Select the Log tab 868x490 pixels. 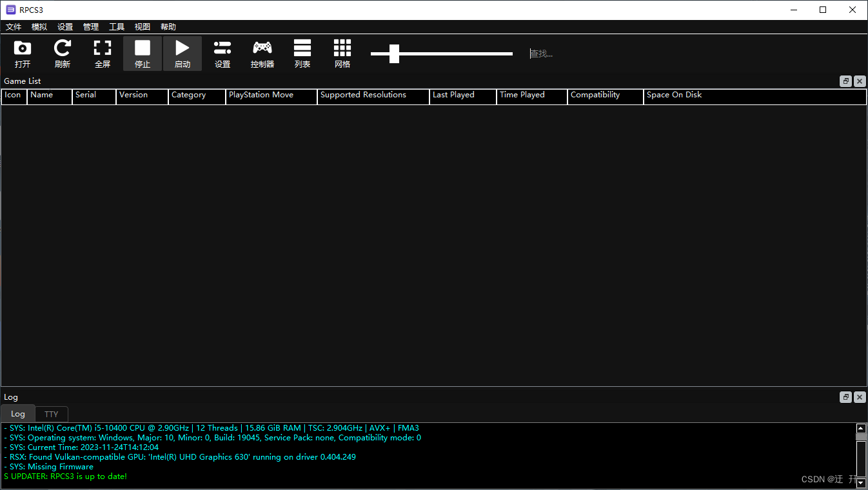coord(18,414)
